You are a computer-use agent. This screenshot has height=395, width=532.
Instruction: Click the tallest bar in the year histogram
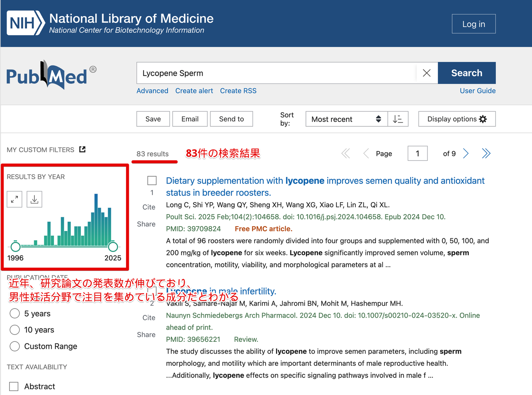click(x=96, y=220)
